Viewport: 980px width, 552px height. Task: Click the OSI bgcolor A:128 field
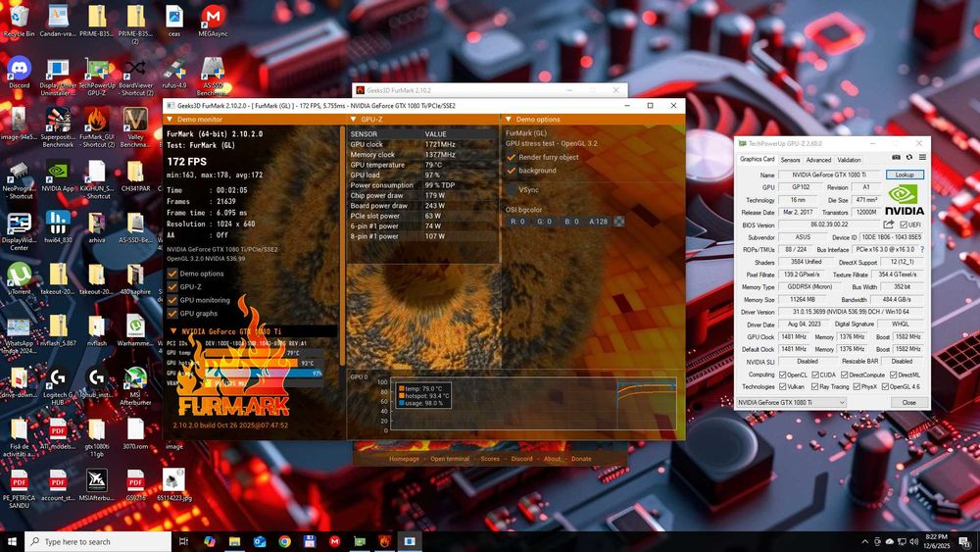pos(598,222)
